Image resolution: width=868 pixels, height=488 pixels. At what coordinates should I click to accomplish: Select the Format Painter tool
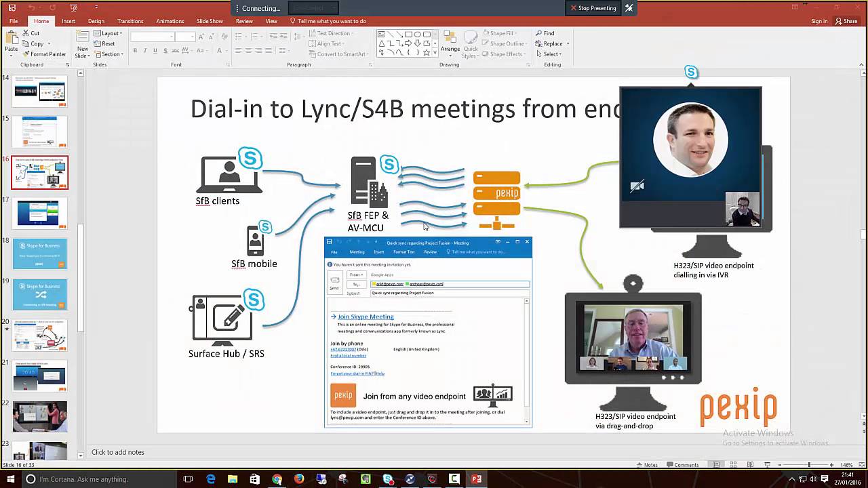tap(44, 54)
